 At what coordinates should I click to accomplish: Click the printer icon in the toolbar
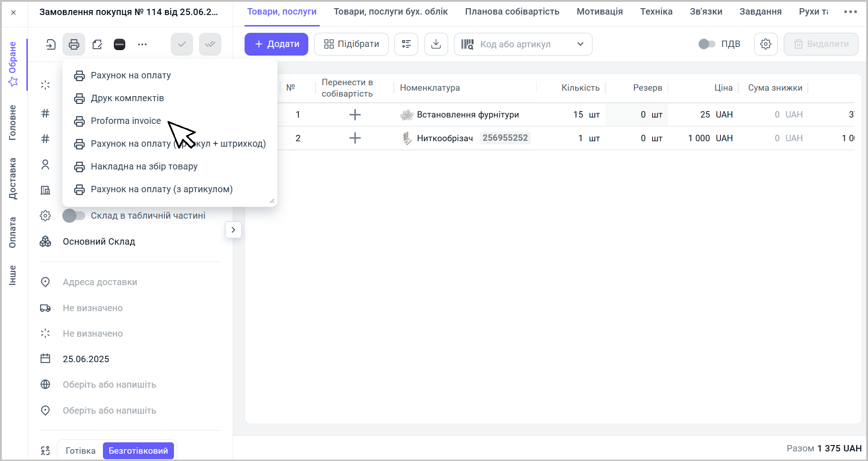[x=74, y=44]
